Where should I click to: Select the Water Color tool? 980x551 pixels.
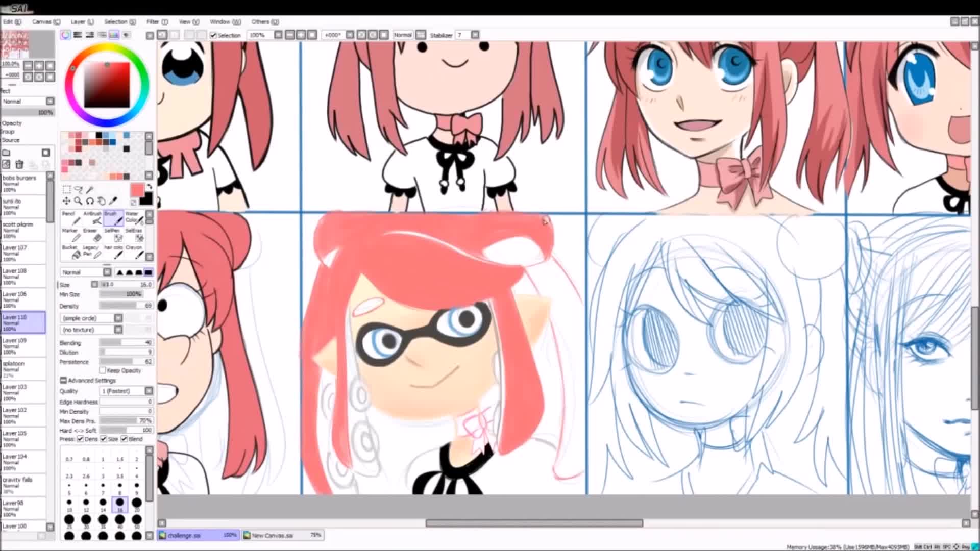(x=134, y=218)
